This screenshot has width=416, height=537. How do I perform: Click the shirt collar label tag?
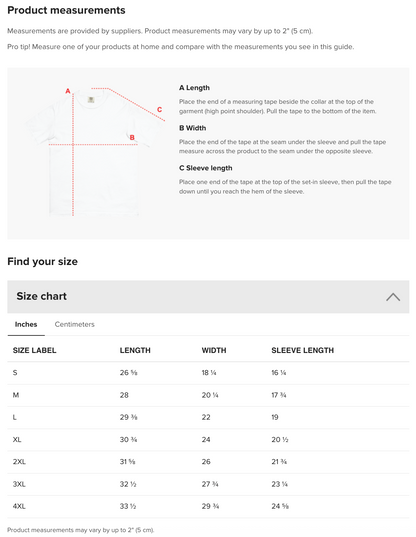pos(91,100)
